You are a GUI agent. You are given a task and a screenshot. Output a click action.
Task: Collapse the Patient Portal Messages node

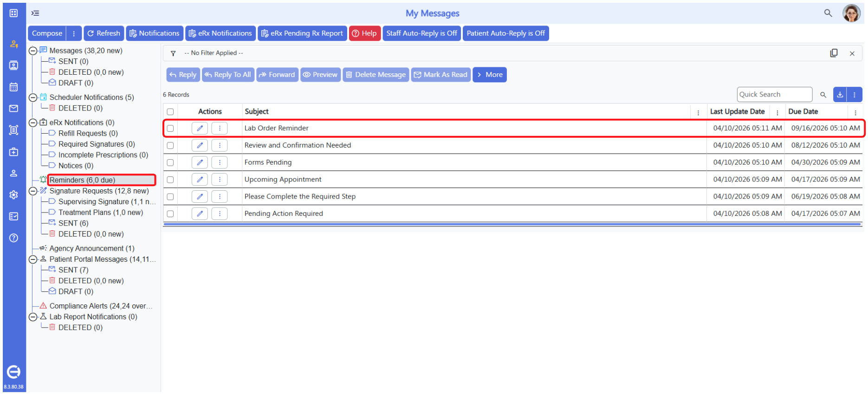33,259
